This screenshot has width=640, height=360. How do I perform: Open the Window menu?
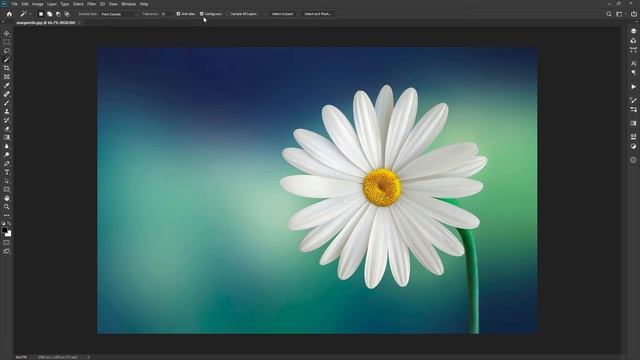point(128,4)
